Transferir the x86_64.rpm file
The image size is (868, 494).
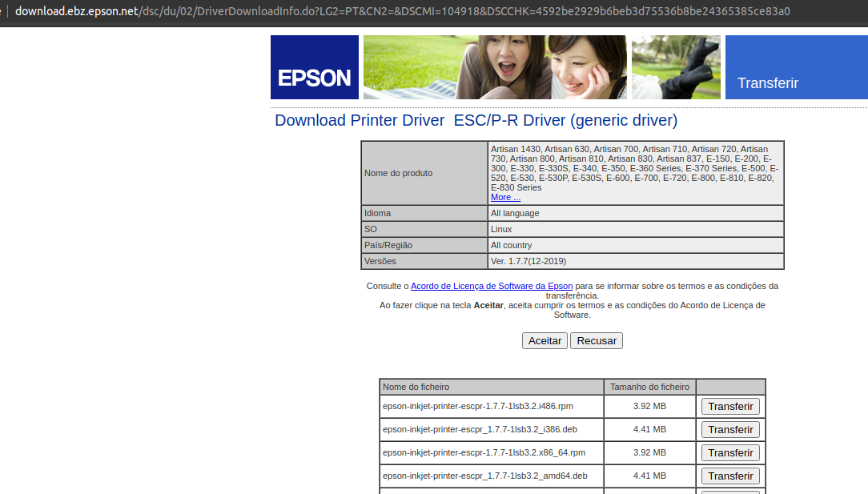730,453
